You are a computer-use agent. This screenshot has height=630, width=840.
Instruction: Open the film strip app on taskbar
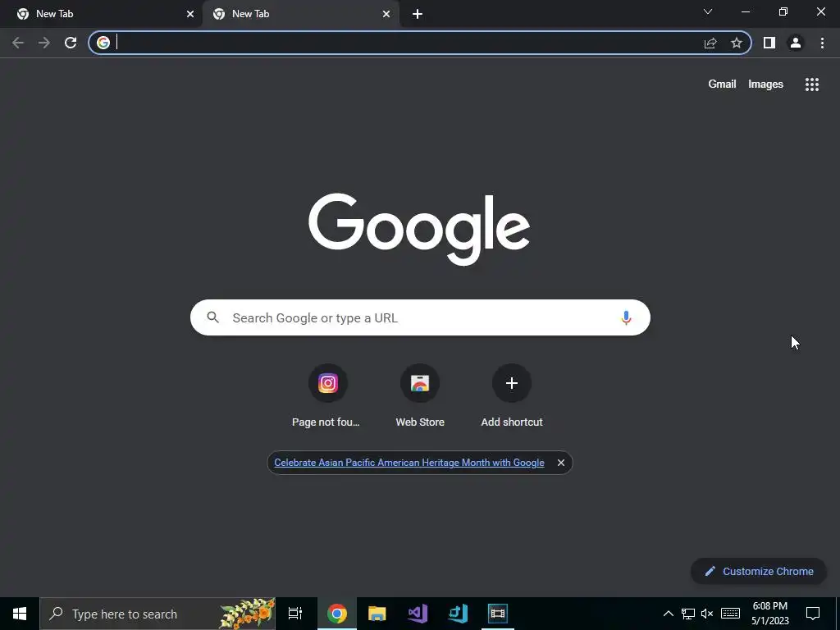pyautogui.click(x=498, y=614)
